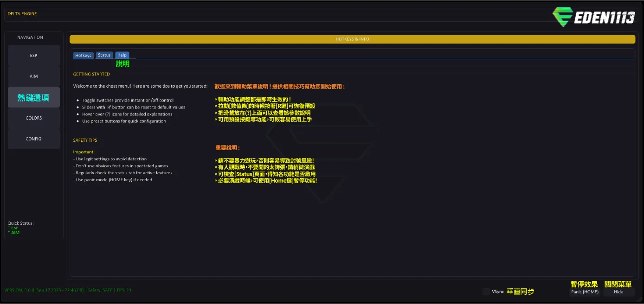644x304 pixels.
Task: Click the version info status text
Action: (x=68, y=290)
